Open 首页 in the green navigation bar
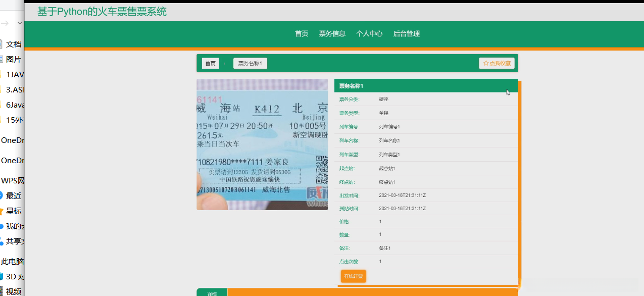The width and height of the screenshot is (644, 296). click(x=302, y=34)
